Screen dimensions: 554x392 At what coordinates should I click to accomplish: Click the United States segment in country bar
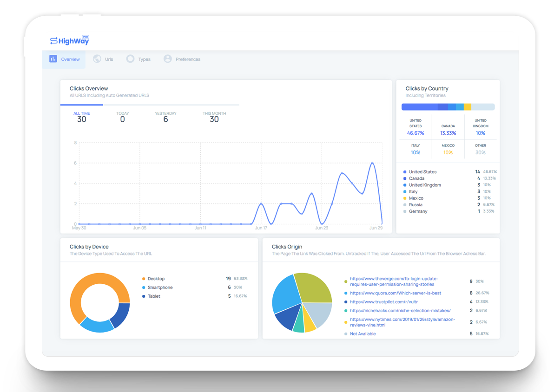(419, 107)
